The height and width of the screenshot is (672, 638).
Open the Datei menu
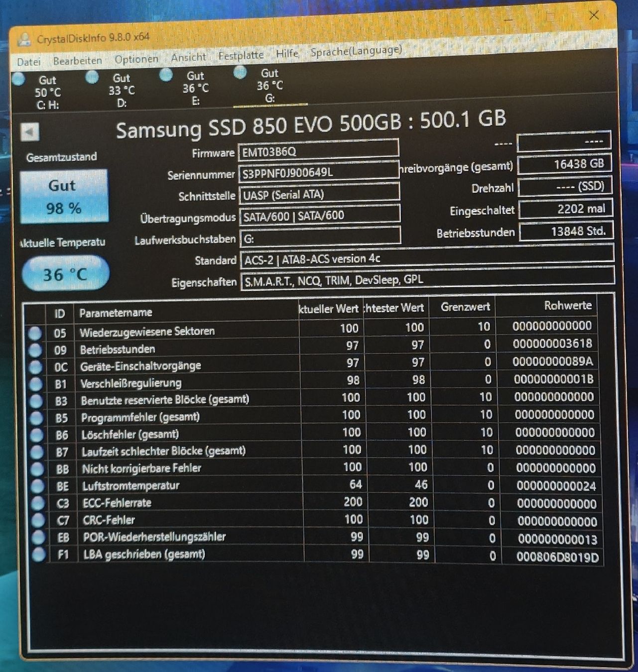pos(28,62)
